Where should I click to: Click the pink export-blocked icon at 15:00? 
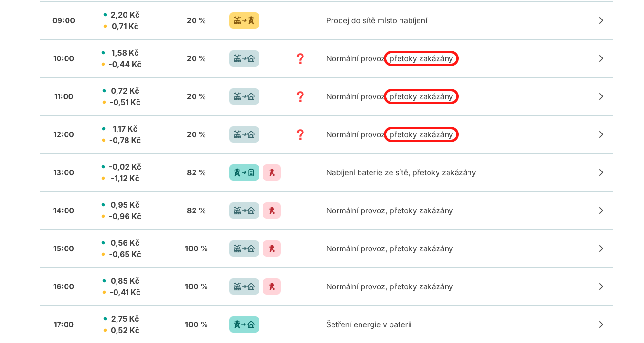[272, 248]
